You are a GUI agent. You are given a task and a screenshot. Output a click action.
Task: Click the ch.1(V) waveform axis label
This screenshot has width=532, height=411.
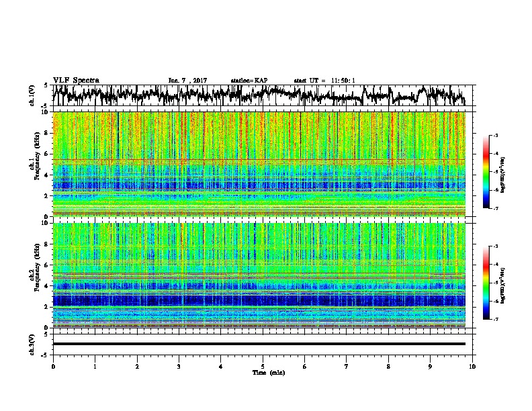(32, 95)
